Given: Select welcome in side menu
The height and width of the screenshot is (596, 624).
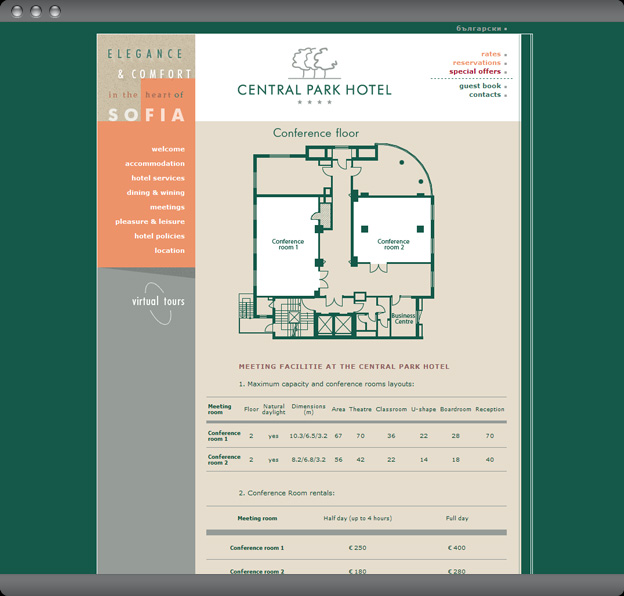Looking at the screenshot, I should point(168,149).
